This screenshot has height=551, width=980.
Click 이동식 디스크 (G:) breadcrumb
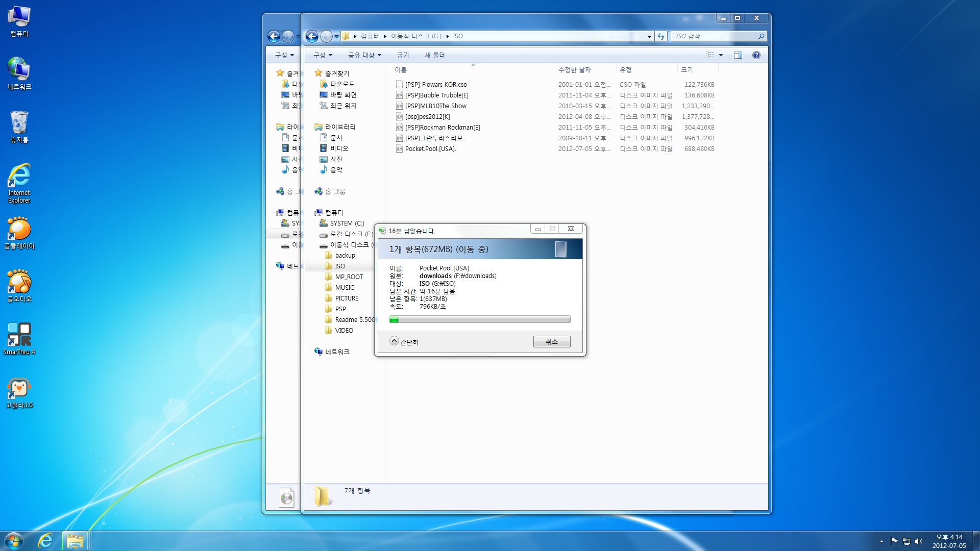[416, 36]
